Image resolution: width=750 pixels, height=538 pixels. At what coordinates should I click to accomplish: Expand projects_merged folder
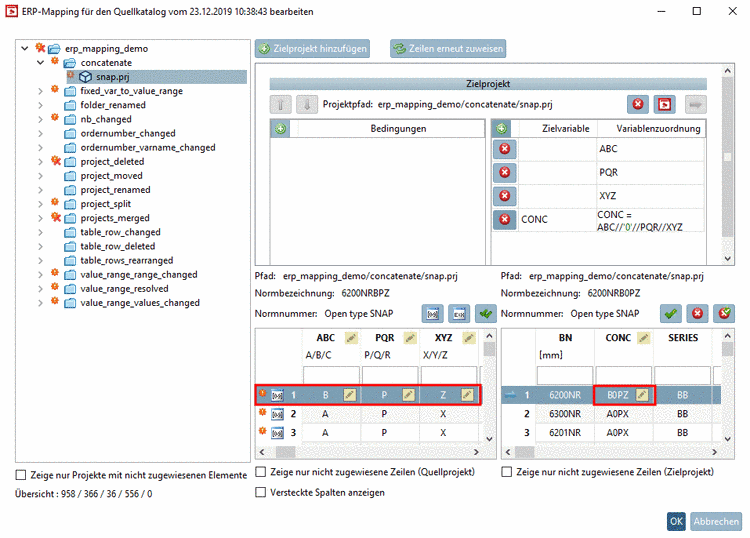[x=40, y=218]
